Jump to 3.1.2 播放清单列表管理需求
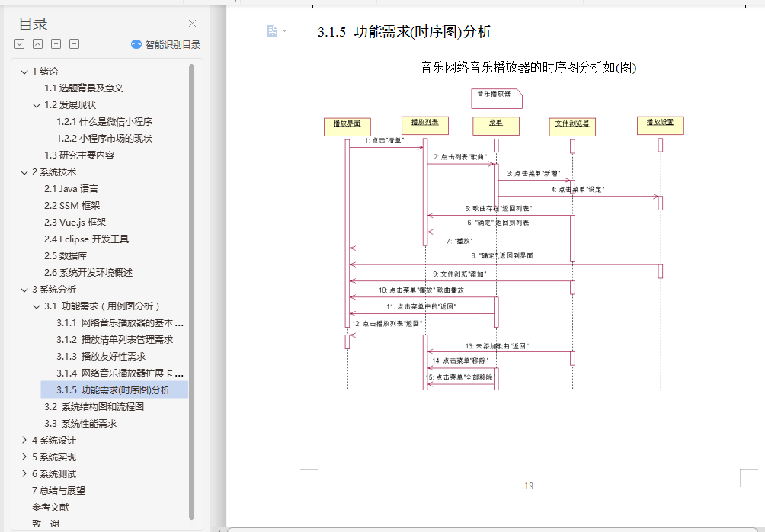 114,339
